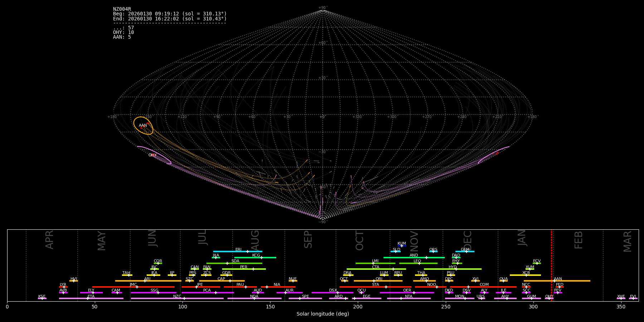Click the +270 longitude label on the map
This screenshot has height=322, width=644.
click(427, 117)
